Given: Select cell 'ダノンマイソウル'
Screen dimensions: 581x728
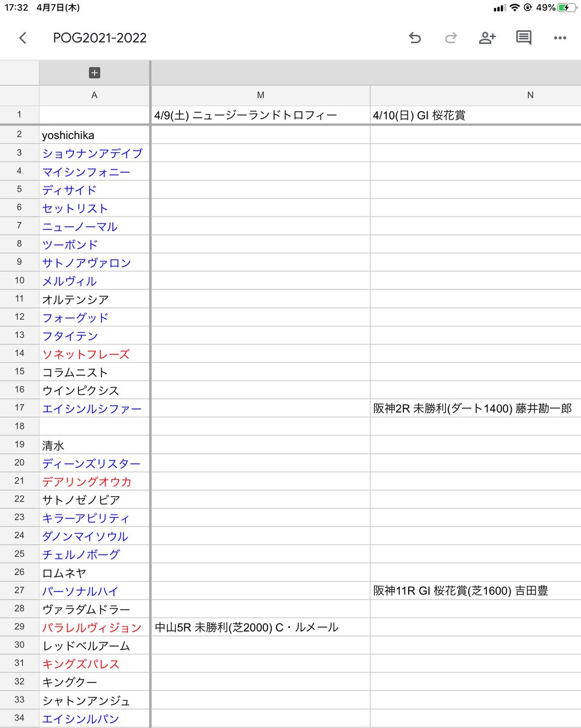Looking at the screenshot, I should coord(94,536).
